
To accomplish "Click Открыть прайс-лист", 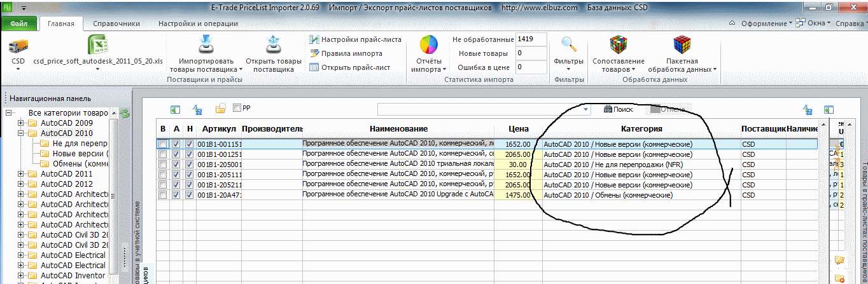I will pyautogui.click(x=349, y=67).
